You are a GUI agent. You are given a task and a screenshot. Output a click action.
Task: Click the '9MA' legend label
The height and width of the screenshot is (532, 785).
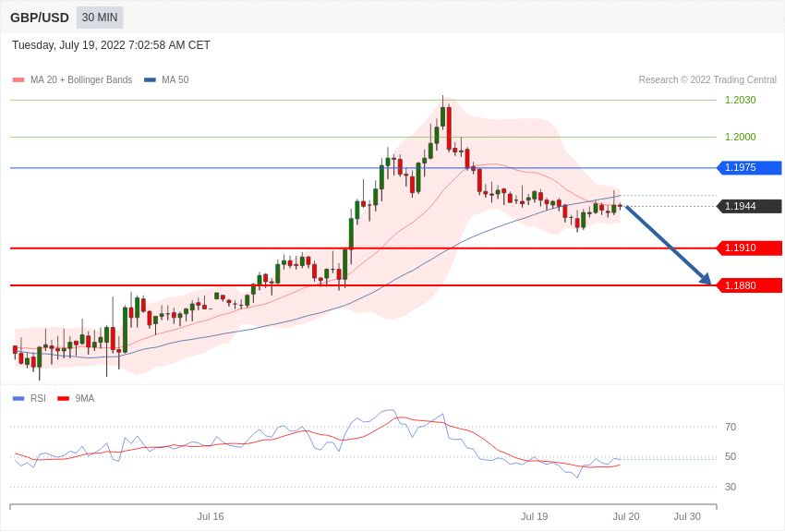click(x=85, y=399)
